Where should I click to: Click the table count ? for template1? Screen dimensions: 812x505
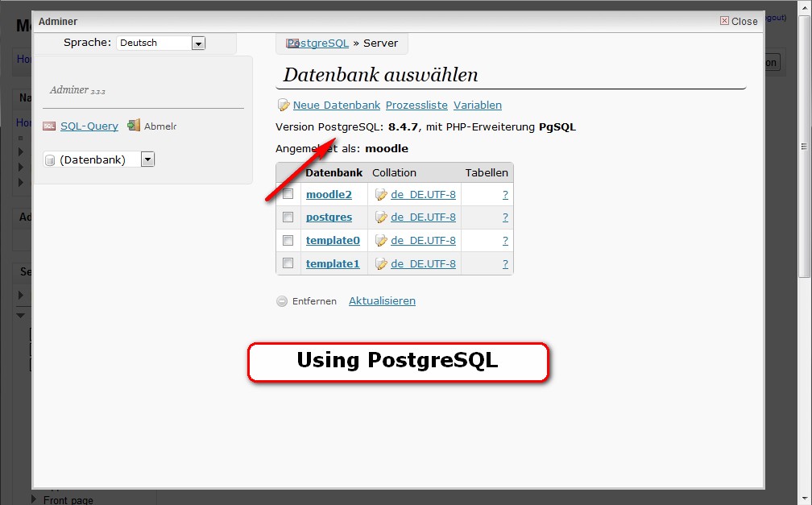[505, 263]
